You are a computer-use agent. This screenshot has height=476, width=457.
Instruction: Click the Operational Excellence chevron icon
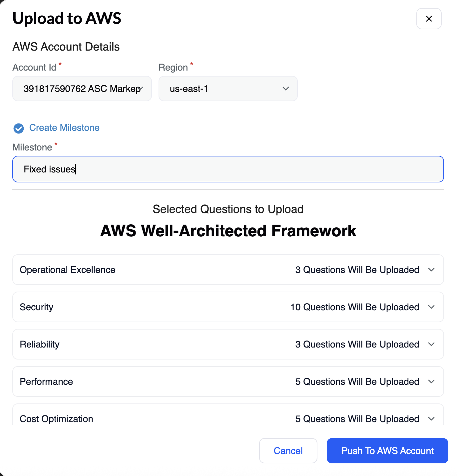pyautogui.click(x=431, y=270)
